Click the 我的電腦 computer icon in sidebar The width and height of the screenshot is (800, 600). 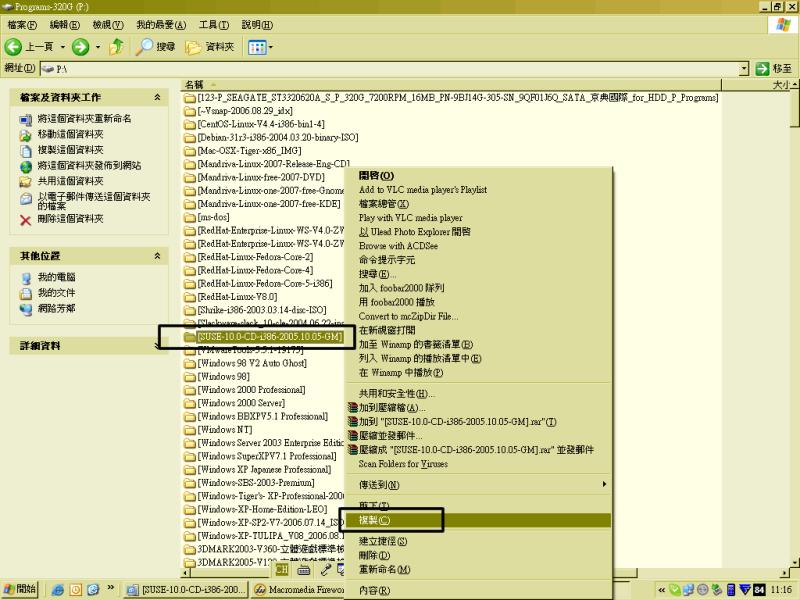click(x=26, y=278)
